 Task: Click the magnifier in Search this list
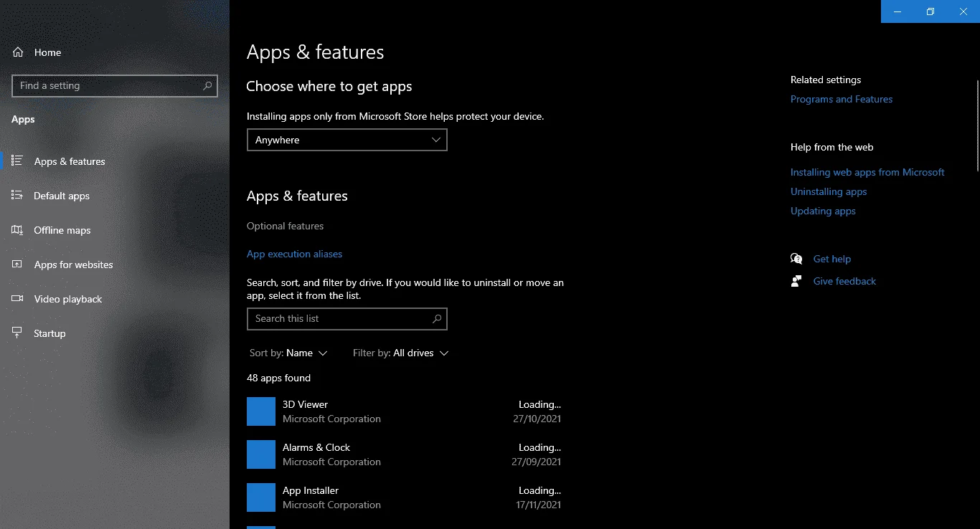pos(437,319)
